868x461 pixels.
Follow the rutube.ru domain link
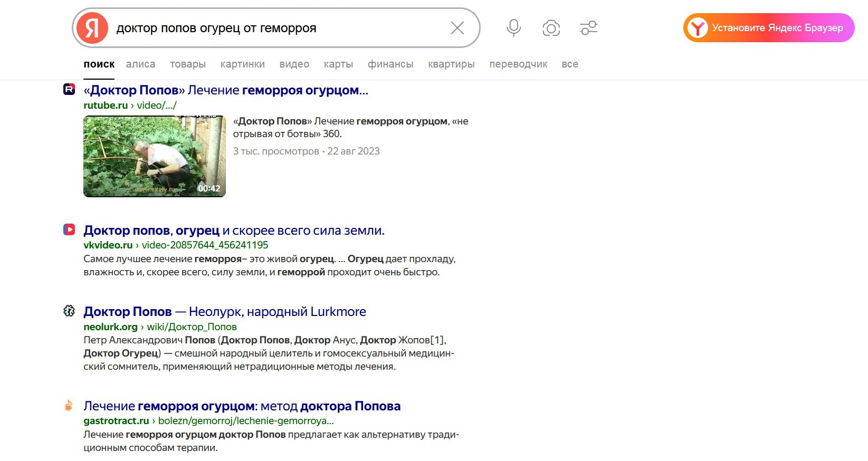point(106,105)
